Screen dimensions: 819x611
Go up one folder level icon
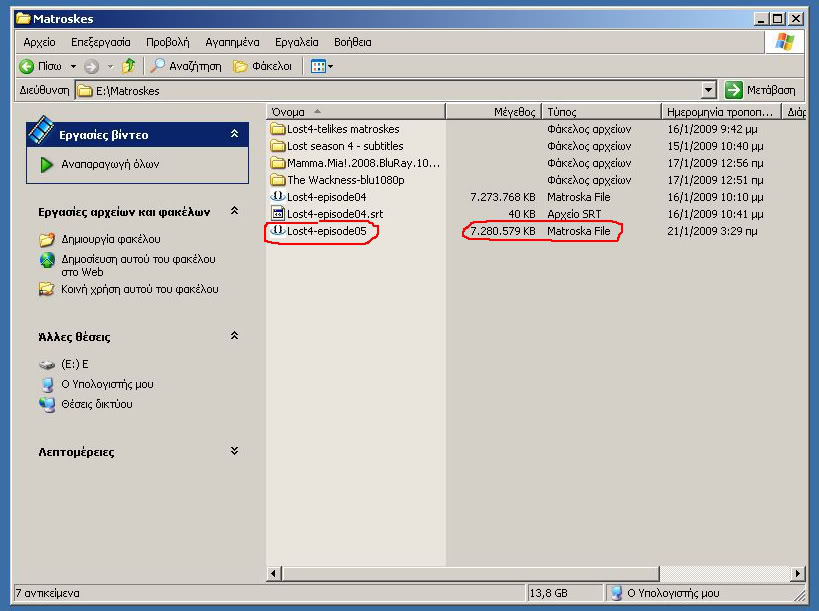[x=128, y=66]
